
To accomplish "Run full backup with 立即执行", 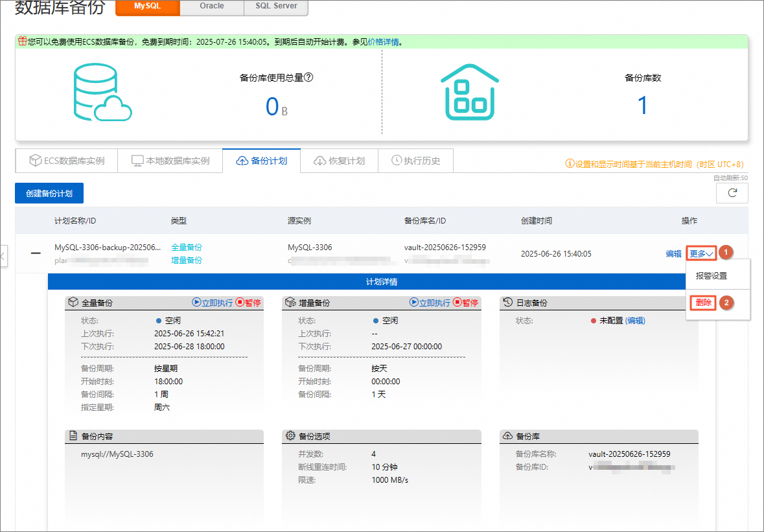I will 213,303.
